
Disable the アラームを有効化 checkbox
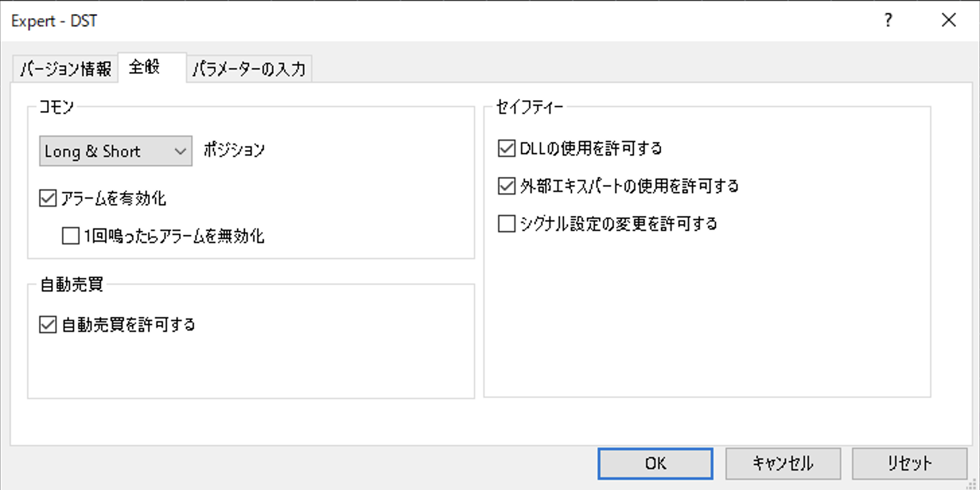click(48, 199)
